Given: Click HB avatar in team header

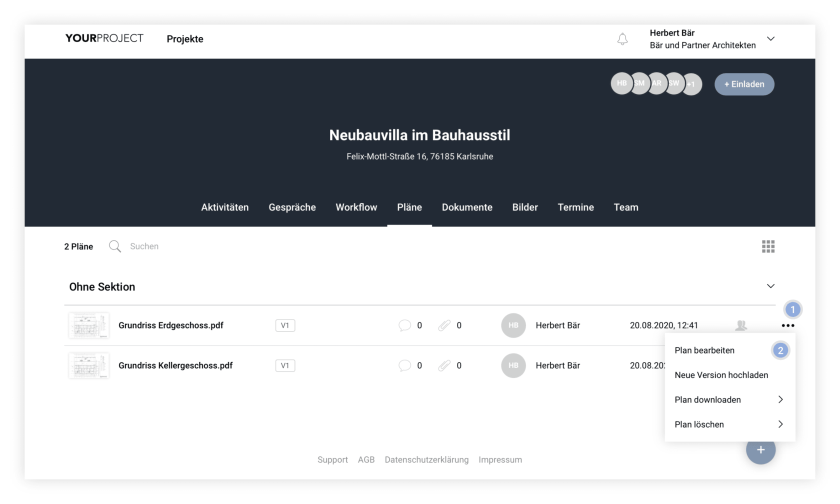Looking at the screenshot, I should [621, 83].
